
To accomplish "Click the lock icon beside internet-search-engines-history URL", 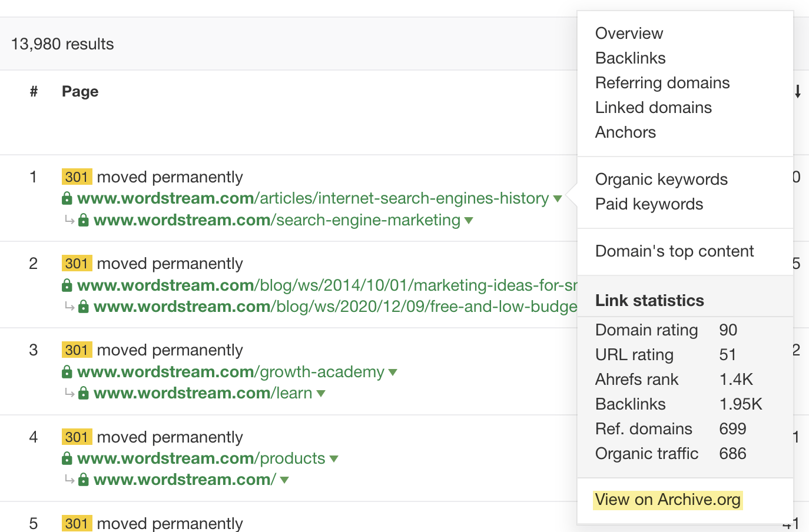I will click(x=67, y=199).
